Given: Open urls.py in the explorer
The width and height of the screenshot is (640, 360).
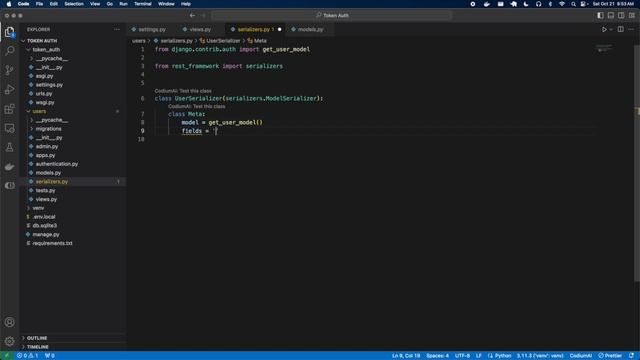Looking at the screenshot, I should pyautogui.click(x=44, y=93).
